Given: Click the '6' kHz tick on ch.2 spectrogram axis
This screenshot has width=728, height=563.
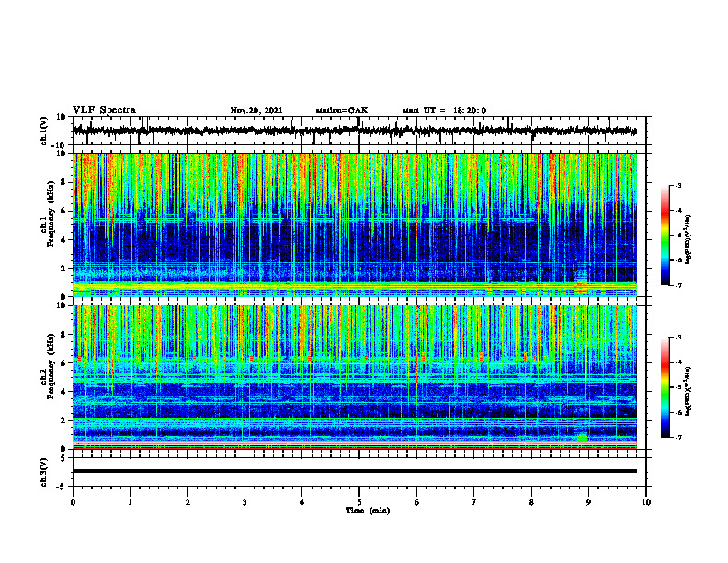Looking at the screenshot, I should pyautogui.click(x=64, y=363).
